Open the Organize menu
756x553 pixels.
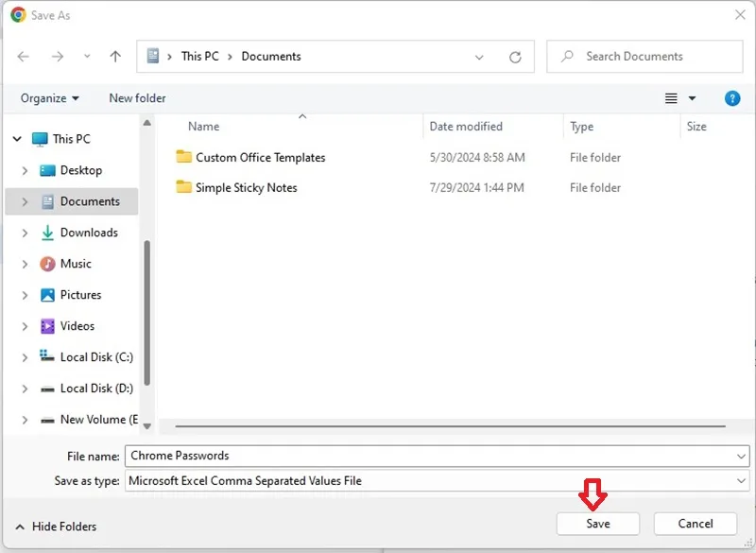click(x=50, y=98)
